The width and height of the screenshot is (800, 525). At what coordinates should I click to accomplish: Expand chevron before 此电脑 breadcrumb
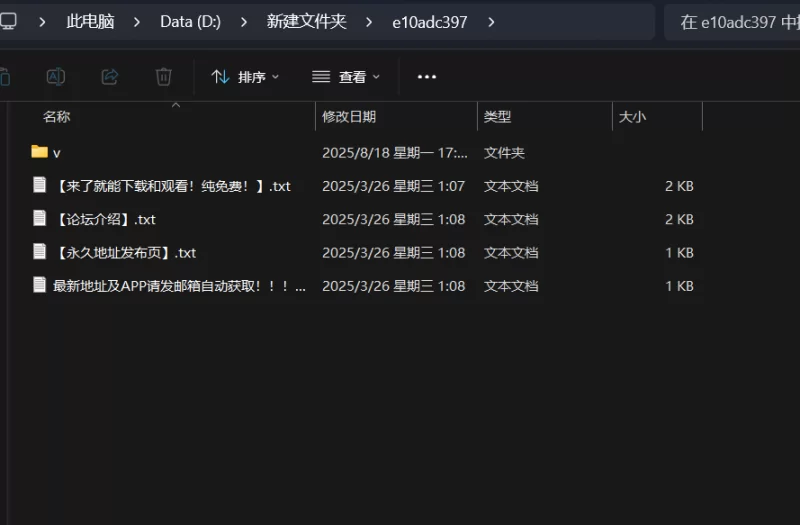[x=42, y=22]
